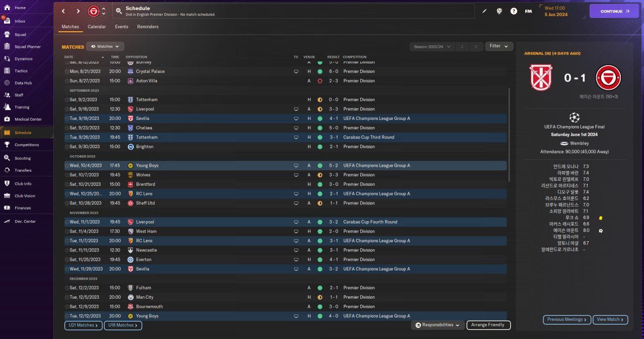
Task: Open Competitions in sidebar
Action: click(26, 145)
